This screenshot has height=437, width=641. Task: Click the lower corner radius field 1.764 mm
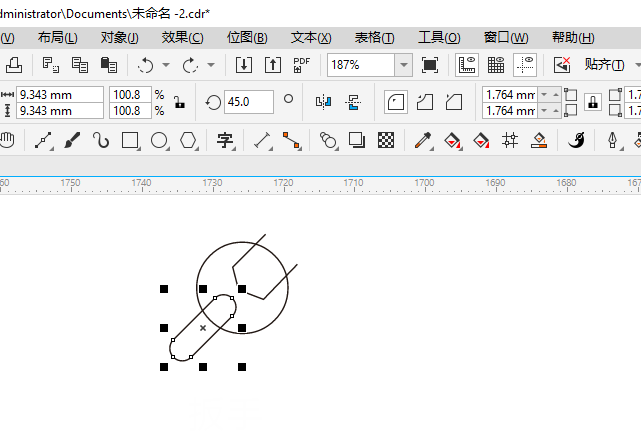pos(510,111)
